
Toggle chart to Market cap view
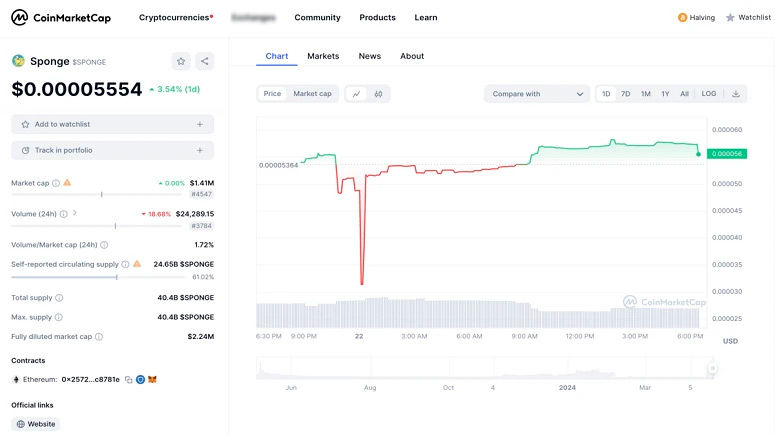312,94
